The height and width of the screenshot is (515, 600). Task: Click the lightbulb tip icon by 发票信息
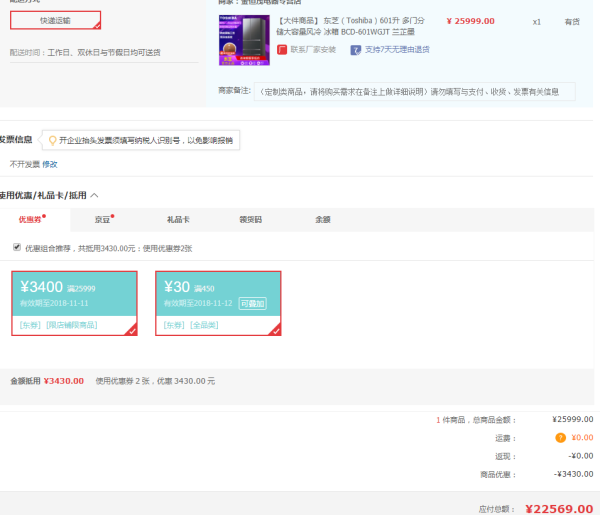click(x=53, y=140)
